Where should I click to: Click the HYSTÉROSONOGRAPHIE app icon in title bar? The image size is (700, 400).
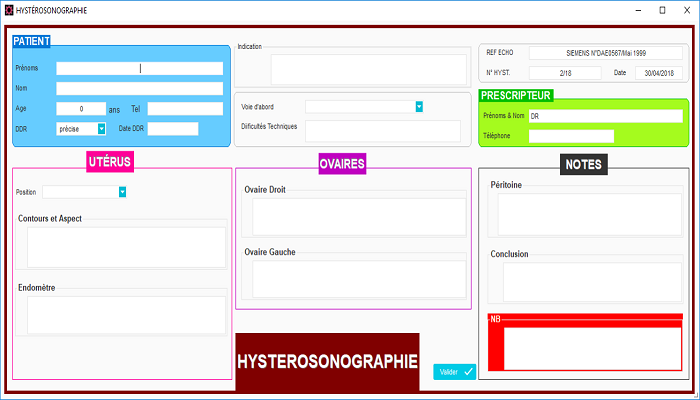9,9
